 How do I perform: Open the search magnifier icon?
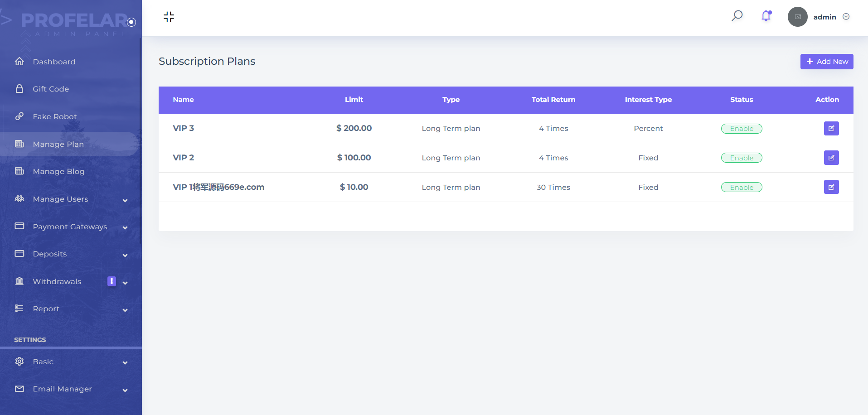pyautogui.click(x=737, y=16)
